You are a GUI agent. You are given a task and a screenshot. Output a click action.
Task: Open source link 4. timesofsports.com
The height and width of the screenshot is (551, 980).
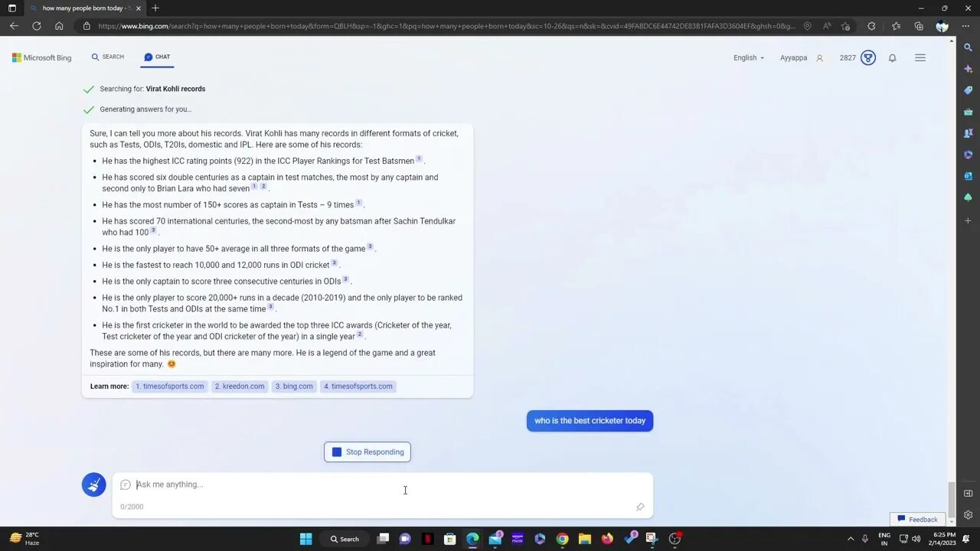tap(358, 386)
